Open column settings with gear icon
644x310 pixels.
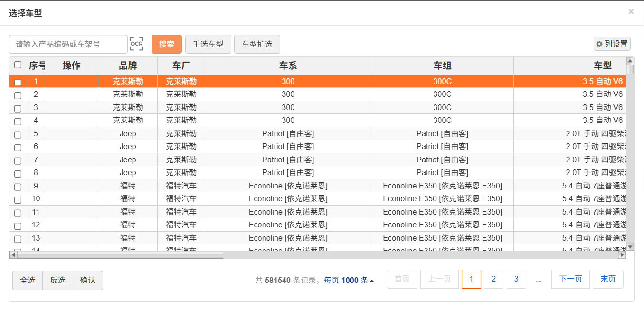click(612, 44)
